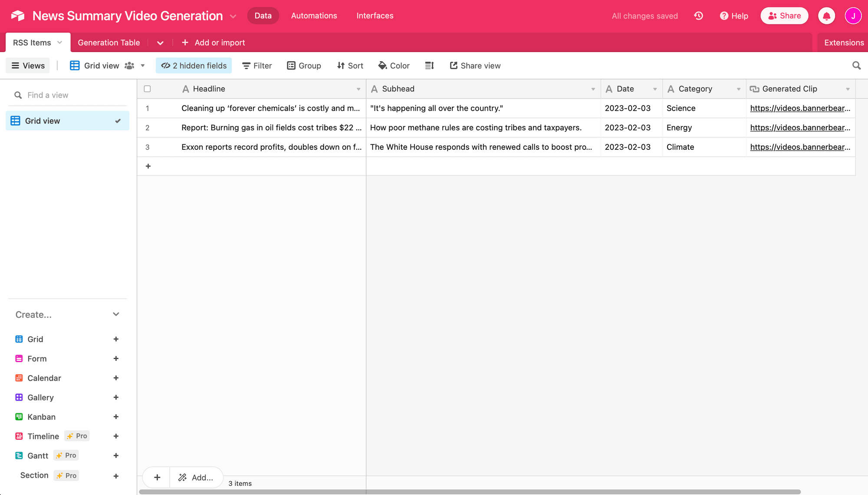Toggle the row 1 checkbox
This screenshot has height=495, width=868.
[148, 108]
